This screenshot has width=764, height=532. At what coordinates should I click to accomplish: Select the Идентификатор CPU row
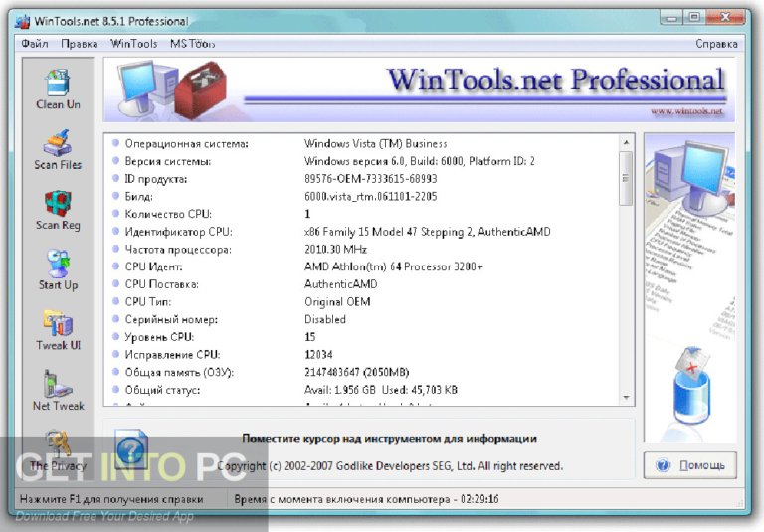[361, 232]
